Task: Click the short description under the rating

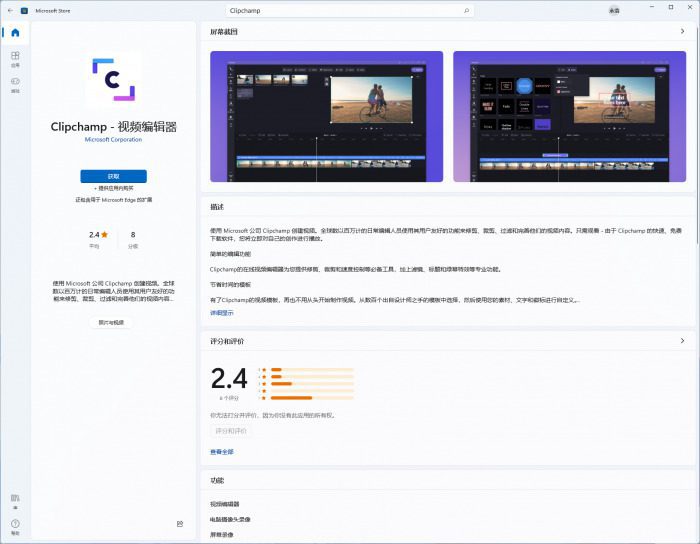Action: tap(113, 291)
